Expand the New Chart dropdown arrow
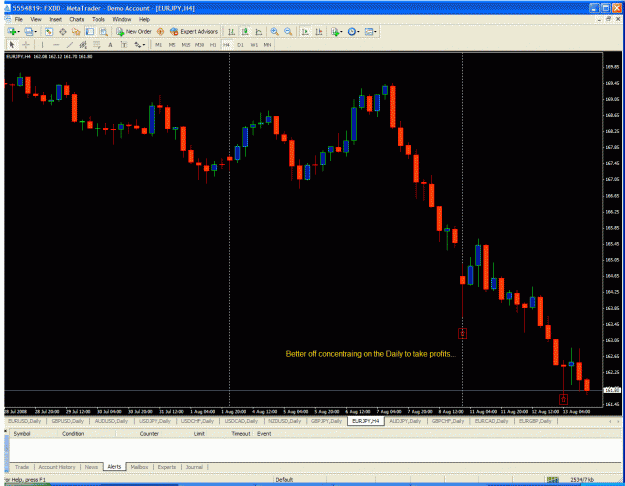This screenshot has width=625, height=486. click(18, 32)
